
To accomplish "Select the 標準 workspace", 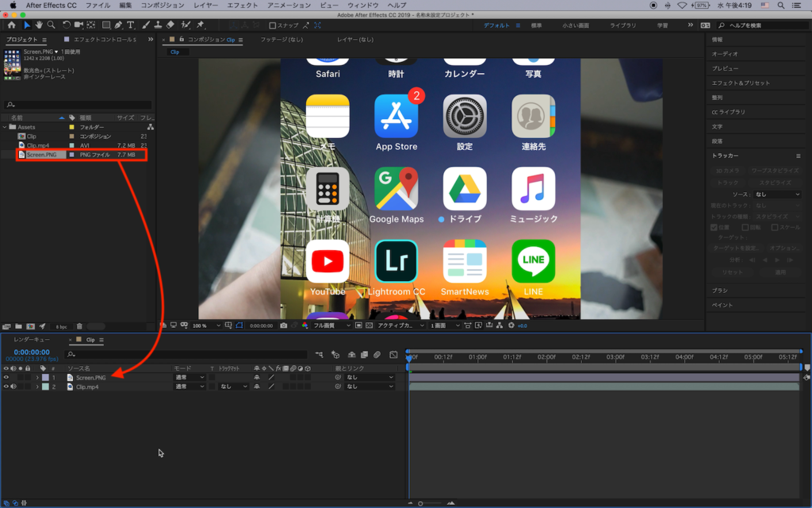I will pyautogui.click(x=537, y=25).
